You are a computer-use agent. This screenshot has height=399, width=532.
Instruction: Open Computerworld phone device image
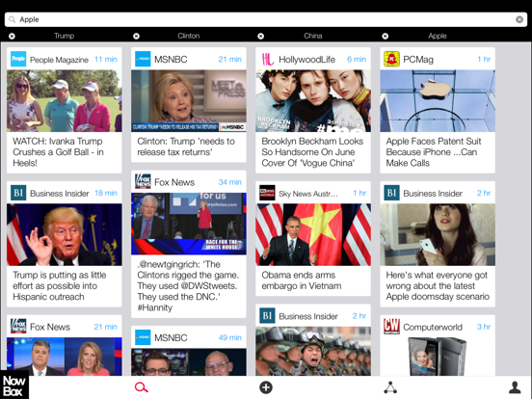click(x=438, y=357)
